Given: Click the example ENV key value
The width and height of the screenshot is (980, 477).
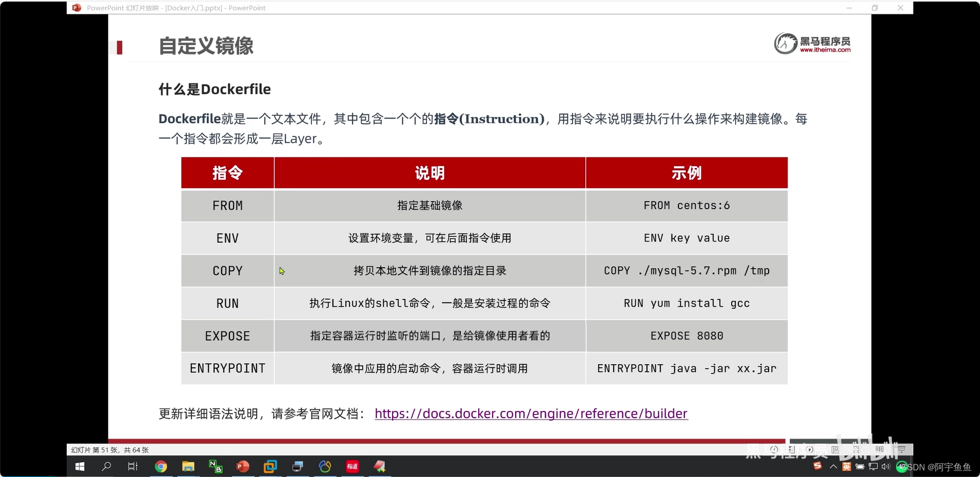Looking at the screenshot, I should [687, 238].
